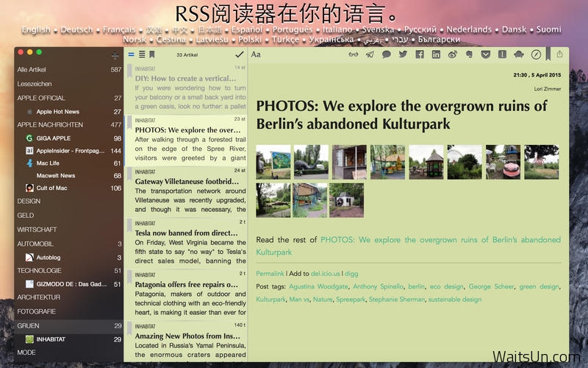Select GRUEN folder
Image resolution: width=588 pixels, height=368 pixels.
[69, 325]
